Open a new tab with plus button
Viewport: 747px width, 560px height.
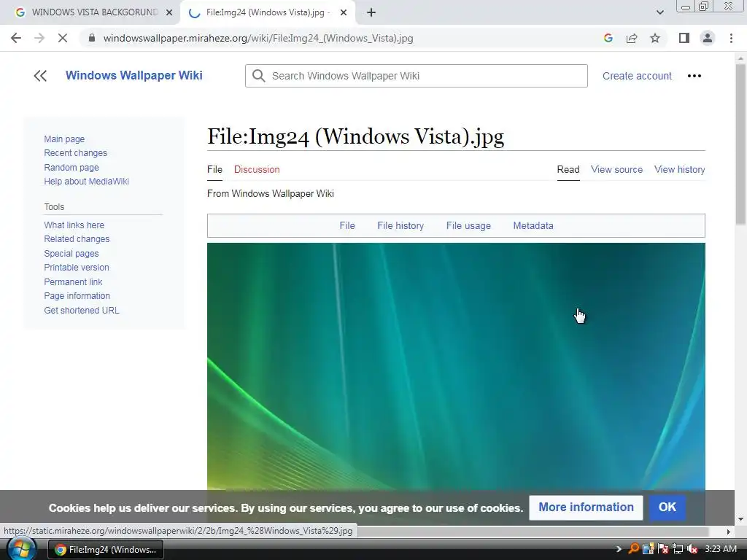click(371, 12)
